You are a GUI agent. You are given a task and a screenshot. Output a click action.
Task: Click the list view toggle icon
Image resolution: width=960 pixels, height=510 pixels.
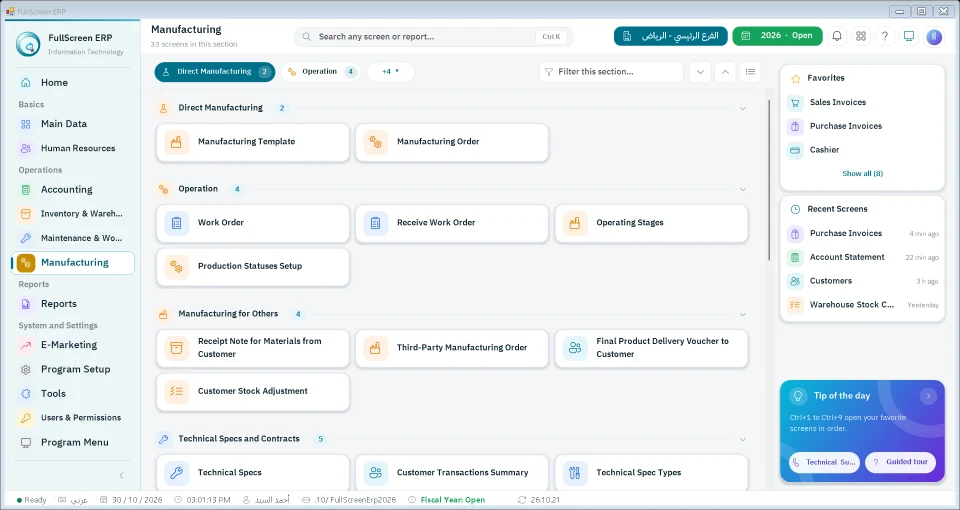[x=750, y=72]
